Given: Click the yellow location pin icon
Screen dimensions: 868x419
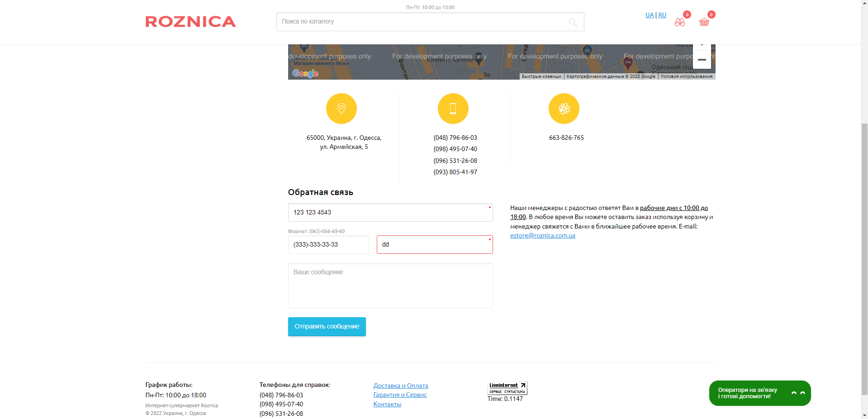Looking at the screenshot, I should pos(342,109).
